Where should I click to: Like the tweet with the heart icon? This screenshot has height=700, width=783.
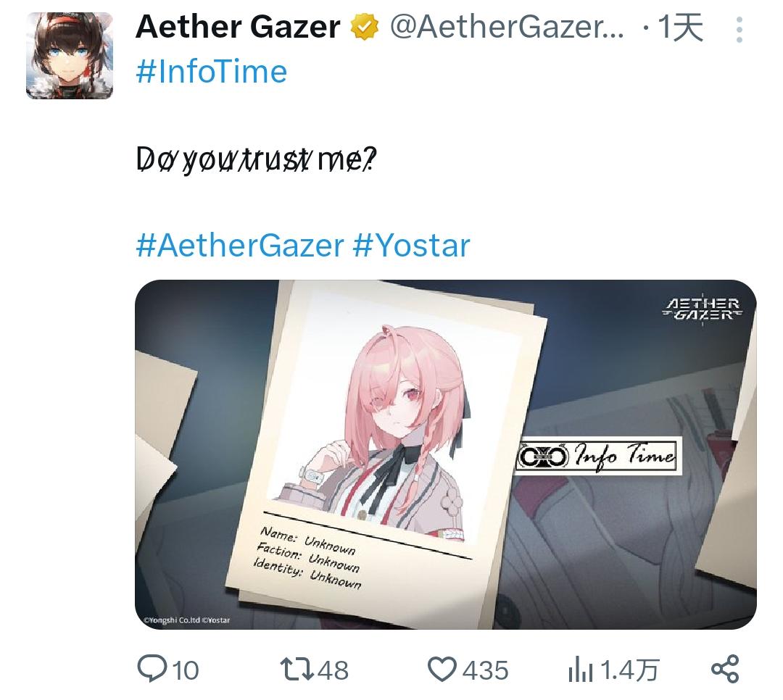(x=442, y=670)
